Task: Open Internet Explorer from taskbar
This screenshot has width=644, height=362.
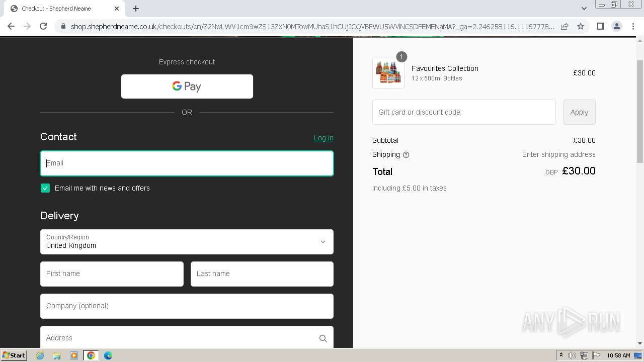Action: 40,355
